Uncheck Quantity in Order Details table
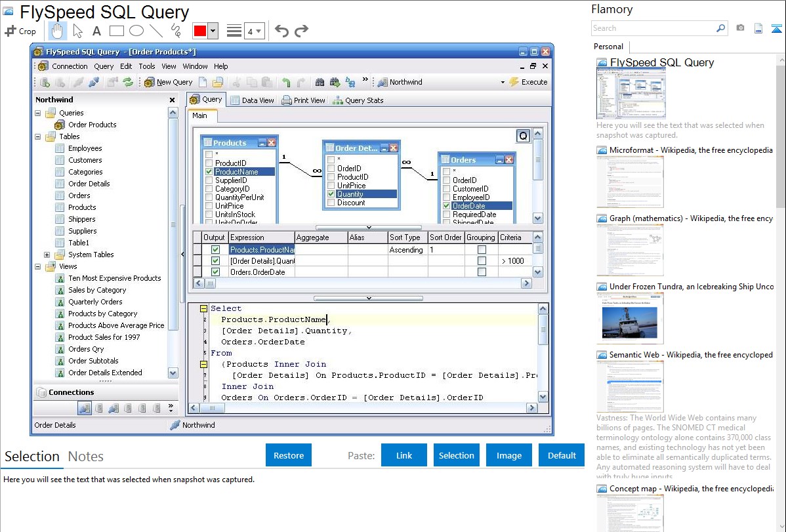 (330, 194)
